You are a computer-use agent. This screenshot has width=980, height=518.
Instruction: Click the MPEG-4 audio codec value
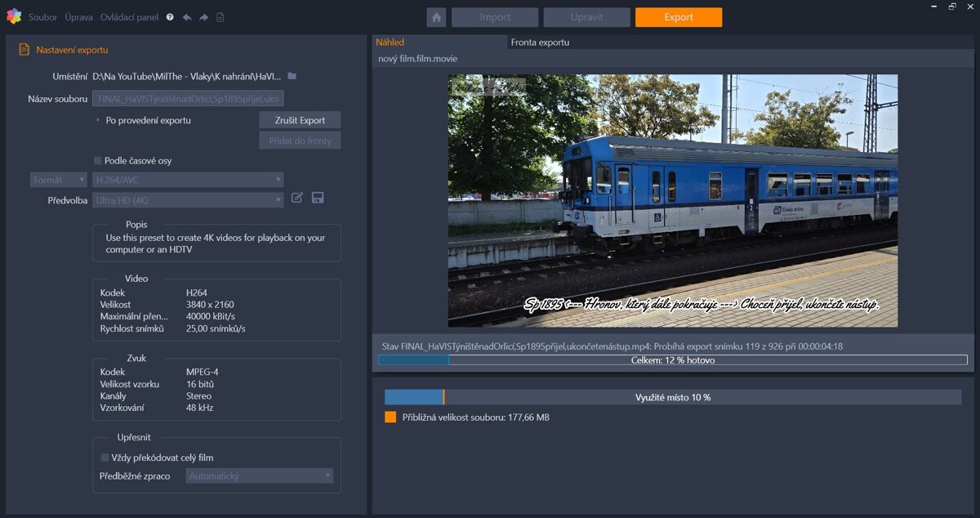click(x=203, y=372)
